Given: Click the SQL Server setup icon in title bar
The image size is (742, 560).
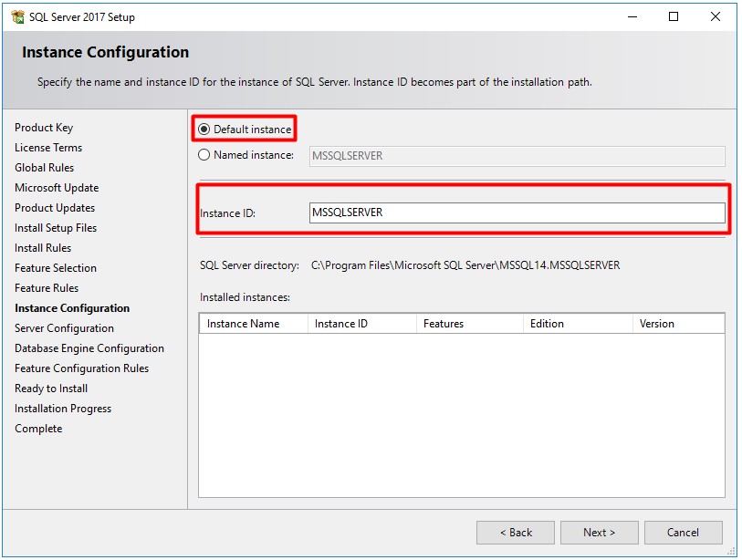Looking at the screenshot, I should pyautogui.click(x=16, y=16).
